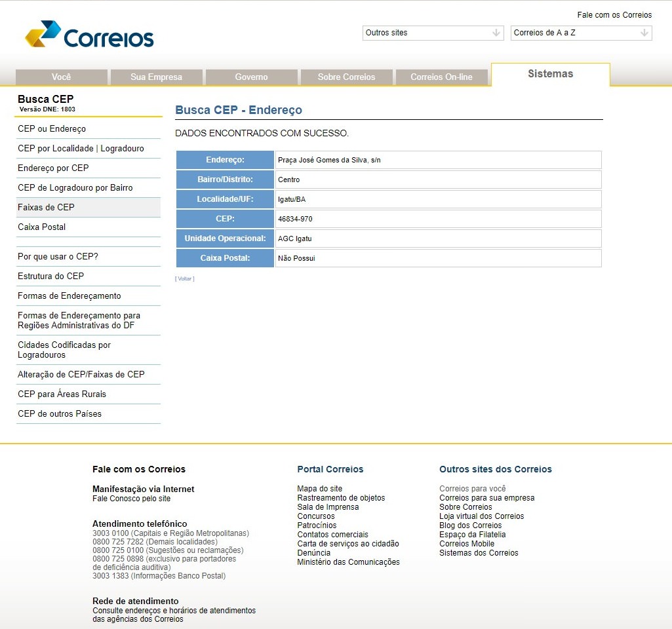Image resolution: width=672 pixels, height=629 pixels.
Task: Open Fale com os Correios top link
Action: click(614, 15)
